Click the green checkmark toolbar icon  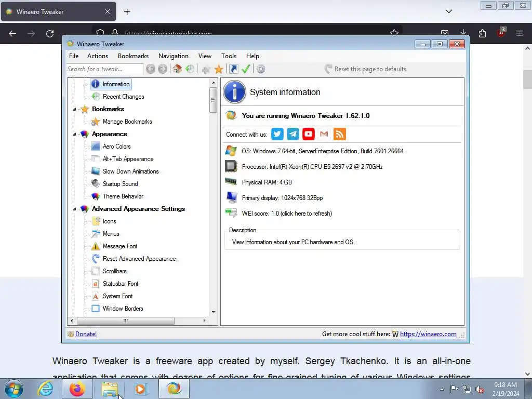pyautogui.click(x=246, y=69)
